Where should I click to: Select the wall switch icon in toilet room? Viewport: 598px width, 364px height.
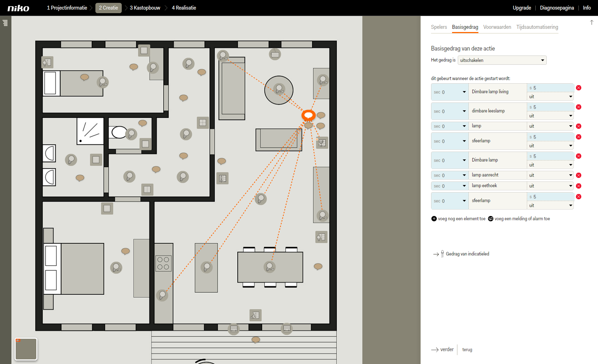pos(145,144)
